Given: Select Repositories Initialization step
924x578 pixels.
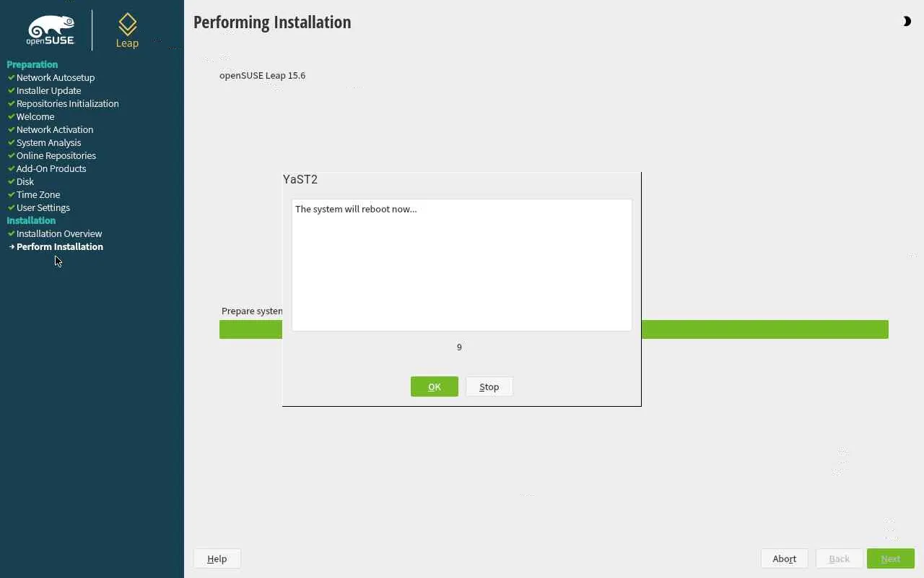Looking at the screenshot, I should coord(68,103).
